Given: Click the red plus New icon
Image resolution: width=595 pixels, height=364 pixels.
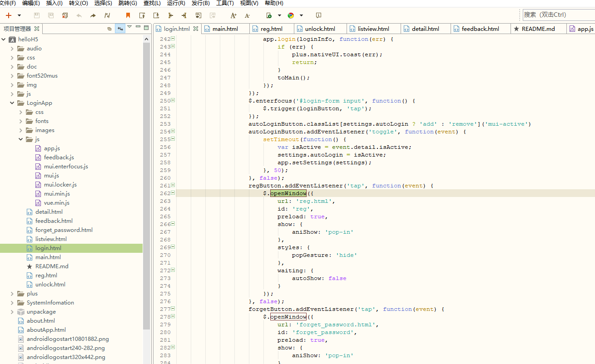Looking at the screenshot, I should (8, 15).
